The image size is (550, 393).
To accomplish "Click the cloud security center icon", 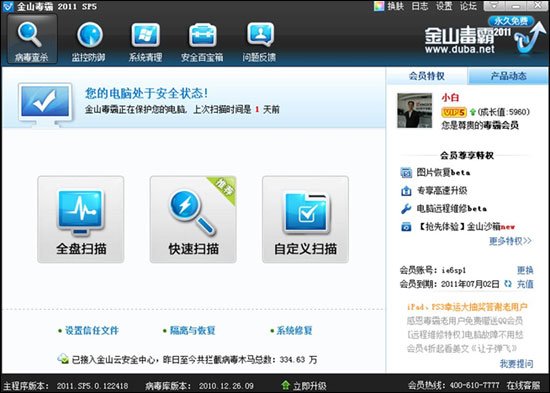I will click(x=63, y=359).
